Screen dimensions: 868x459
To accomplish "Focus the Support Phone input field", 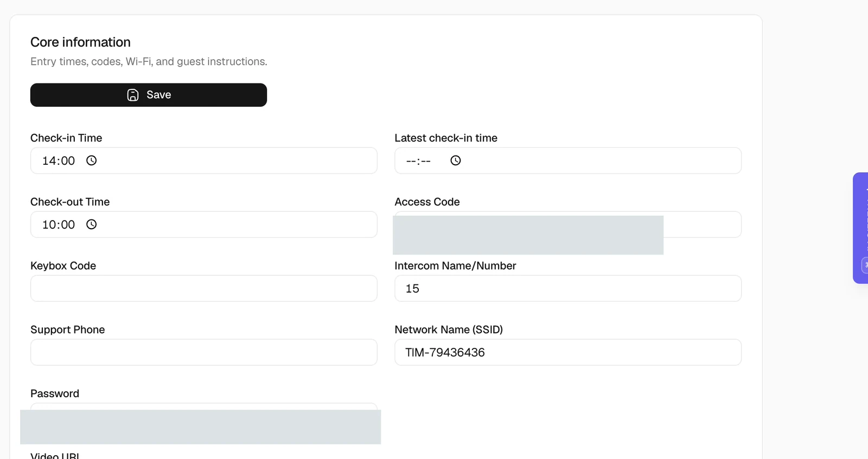I will point(204,352).
